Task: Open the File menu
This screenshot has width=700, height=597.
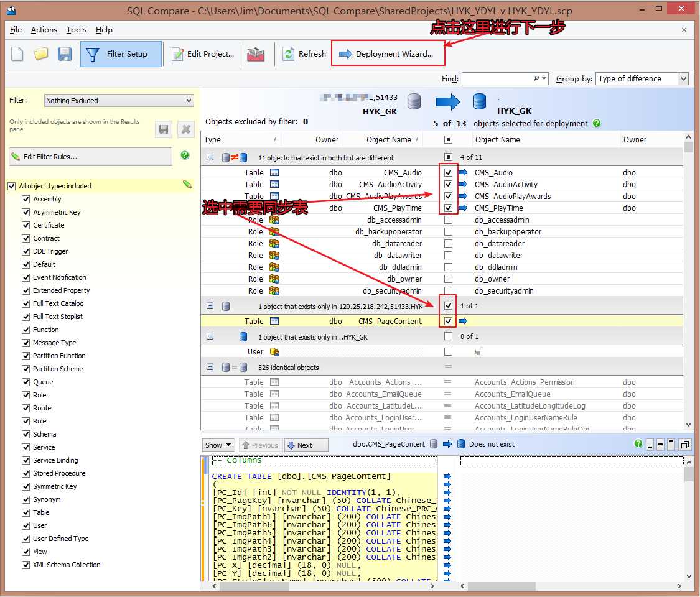Action: pyautogui.click(x=16, y=30)
